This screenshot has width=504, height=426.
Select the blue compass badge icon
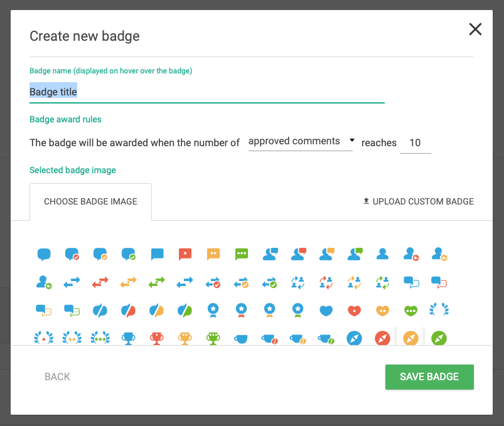355,338
